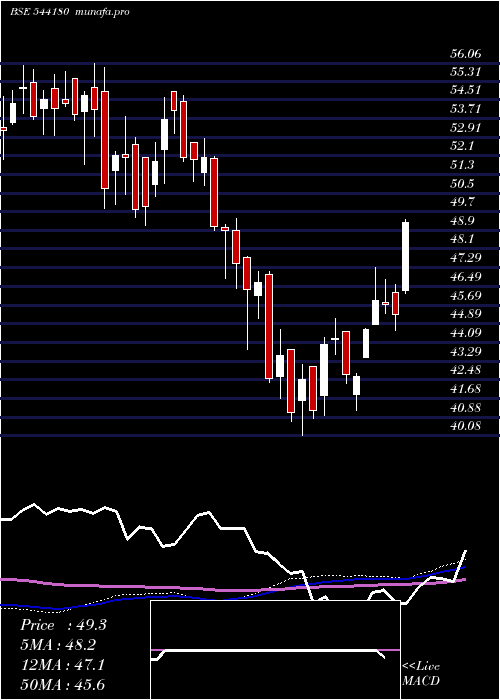Image resolution: width=500 pixels, height=700 pixels.
Task: Click the 52.1 price axis label
Action: (462, 146)
